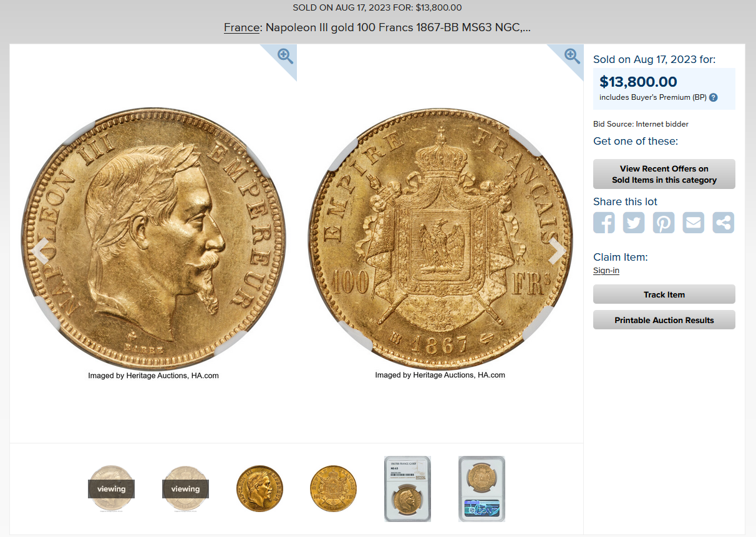Open Buyer's Premium help question mark
This screenshot has height=537, width=756.
click(714, 97)
